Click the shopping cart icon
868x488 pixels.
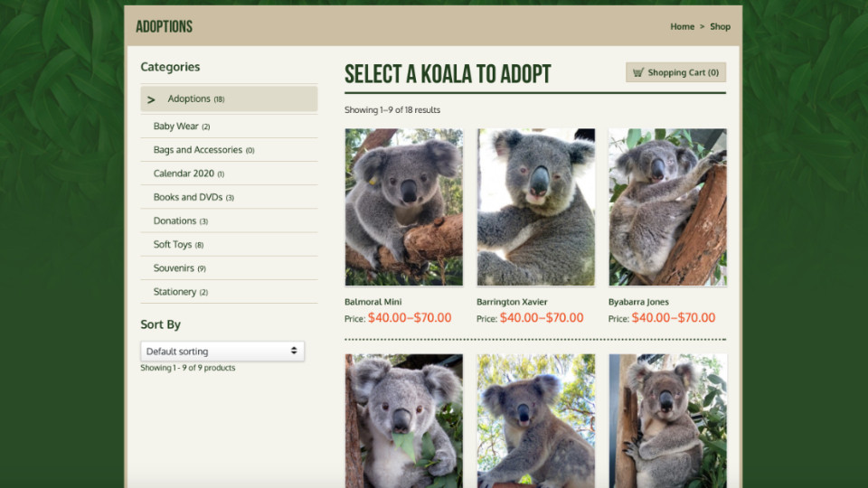click(x=638, y=72)
